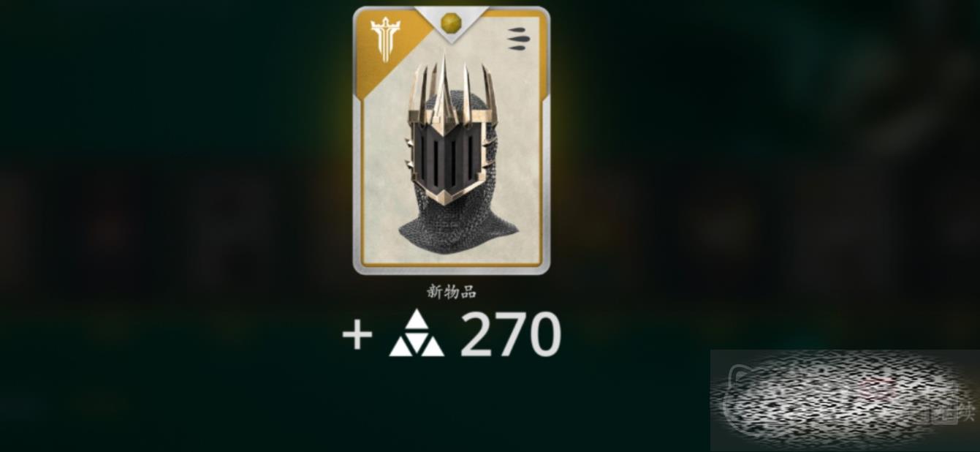The height and width of the screenshot is (452, 980).
Task: Click the plus sign before the currency
Action: [x=357, y=335]
